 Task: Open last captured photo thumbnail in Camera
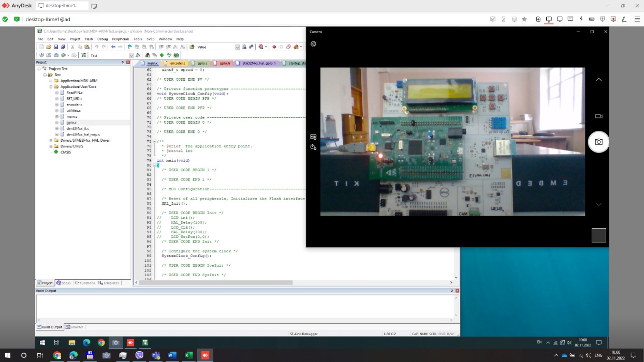pyautogui.click(x=598, y=235)
